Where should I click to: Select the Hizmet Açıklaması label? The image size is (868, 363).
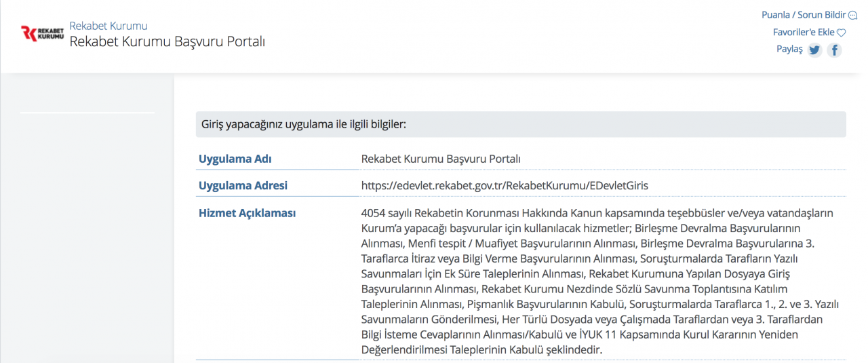coord(247,213)
